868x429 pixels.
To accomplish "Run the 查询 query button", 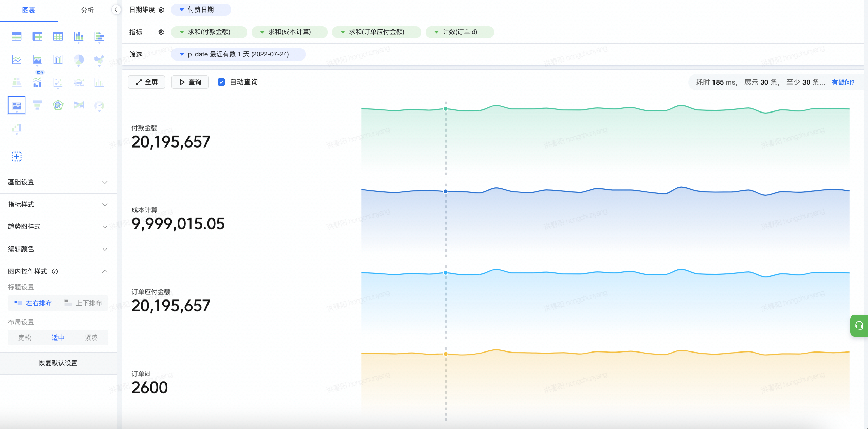I will point(190,82).
